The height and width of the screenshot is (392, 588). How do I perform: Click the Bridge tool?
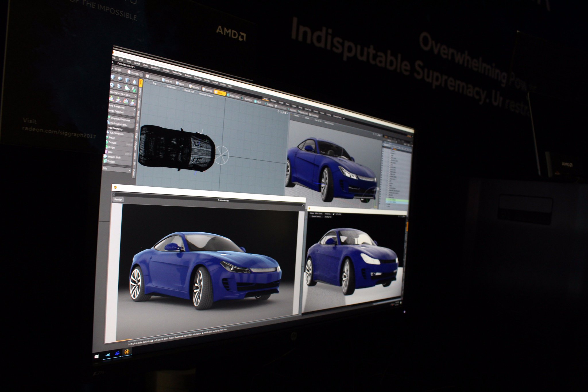119,148
